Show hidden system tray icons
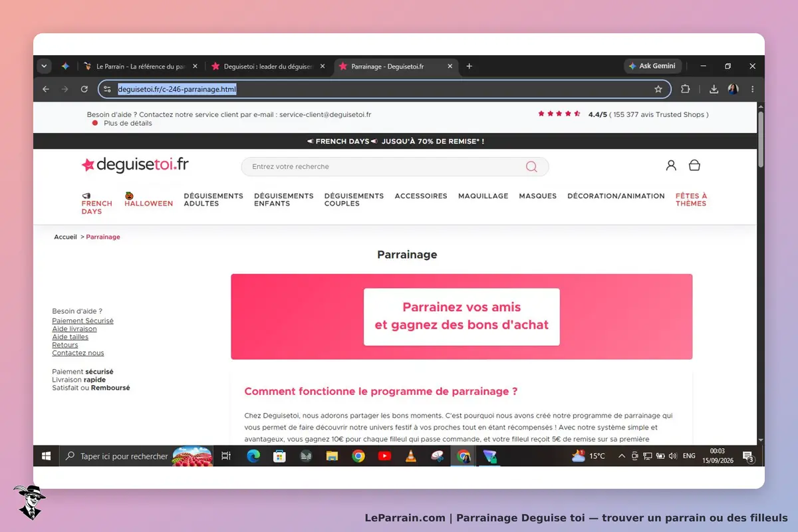The width and height of the screenshot is (798, 532). pos(622,456)
